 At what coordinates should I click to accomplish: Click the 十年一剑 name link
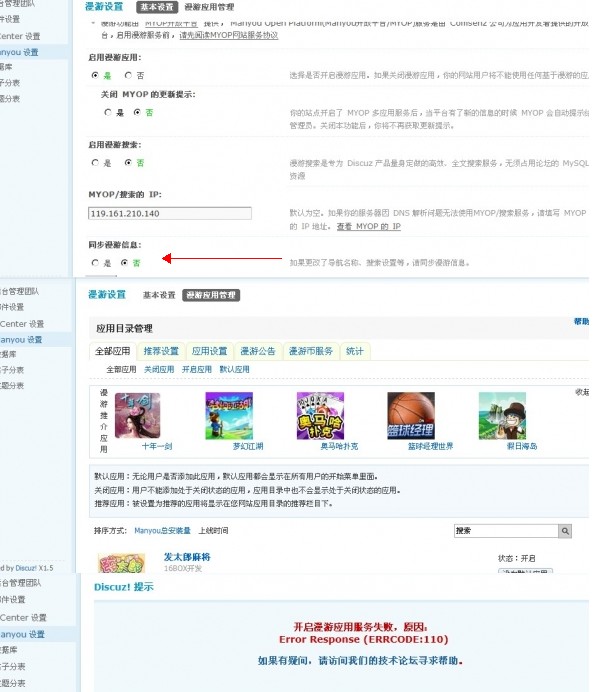[x=157, y=446]
